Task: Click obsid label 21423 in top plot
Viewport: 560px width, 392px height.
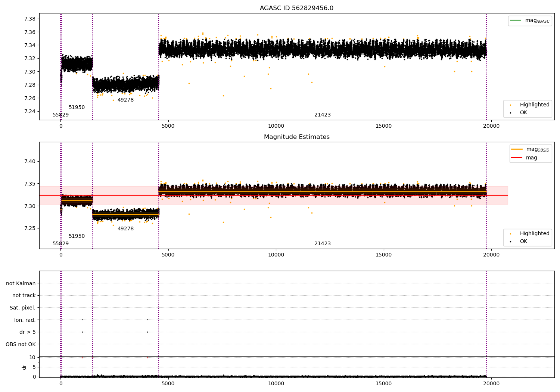Action: point(323,115)
